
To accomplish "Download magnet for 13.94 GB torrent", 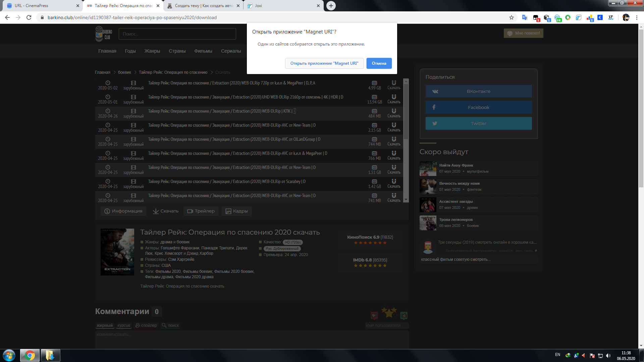I will tap(394, 99).
